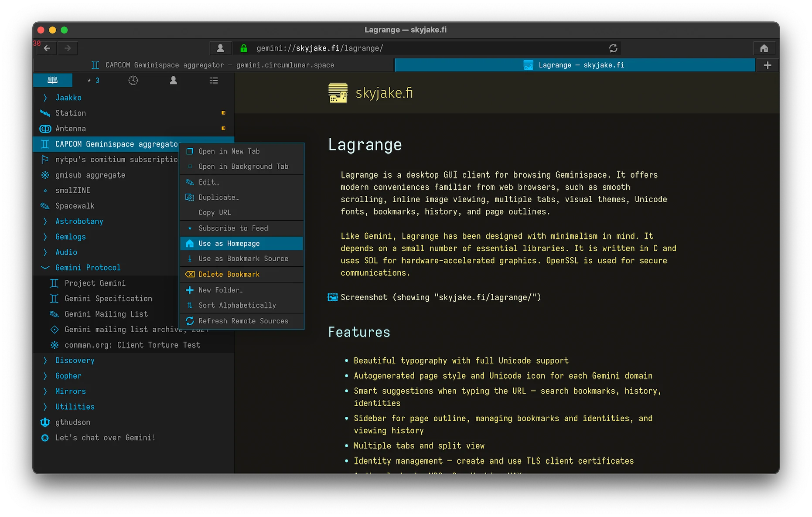
Task: Open the Project Gemini bookmark
Action: click(x=106, y=283)
